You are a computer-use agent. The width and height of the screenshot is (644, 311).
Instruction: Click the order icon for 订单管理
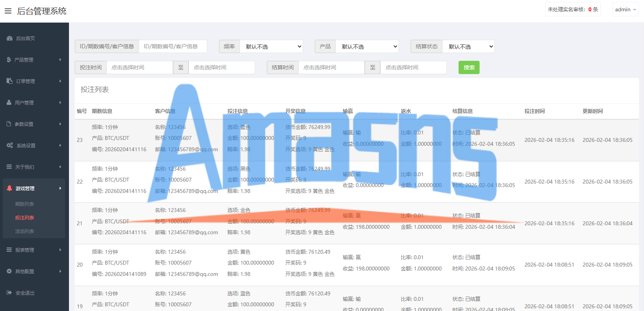tap(9, 81)
